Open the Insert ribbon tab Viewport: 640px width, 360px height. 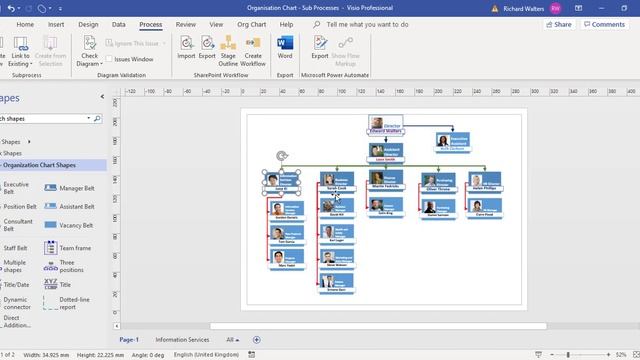(56, 24)
